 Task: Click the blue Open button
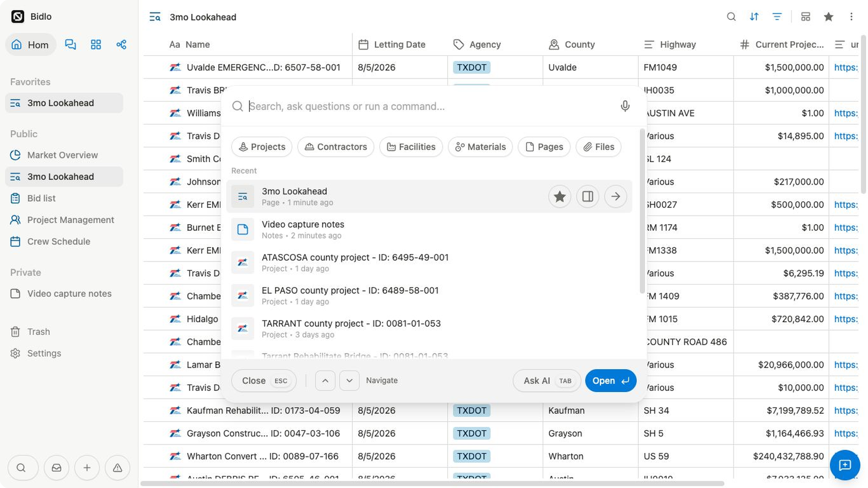click(611, 380)
